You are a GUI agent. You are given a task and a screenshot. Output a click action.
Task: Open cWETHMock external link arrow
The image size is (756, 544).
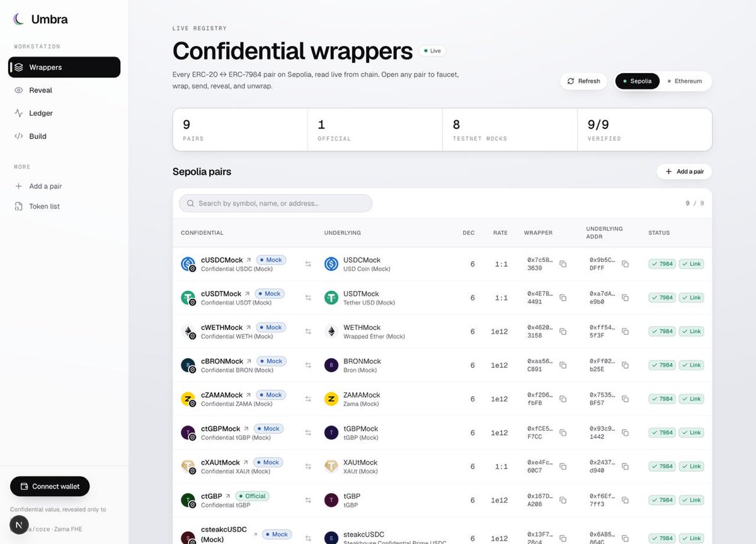pos(249,327)
